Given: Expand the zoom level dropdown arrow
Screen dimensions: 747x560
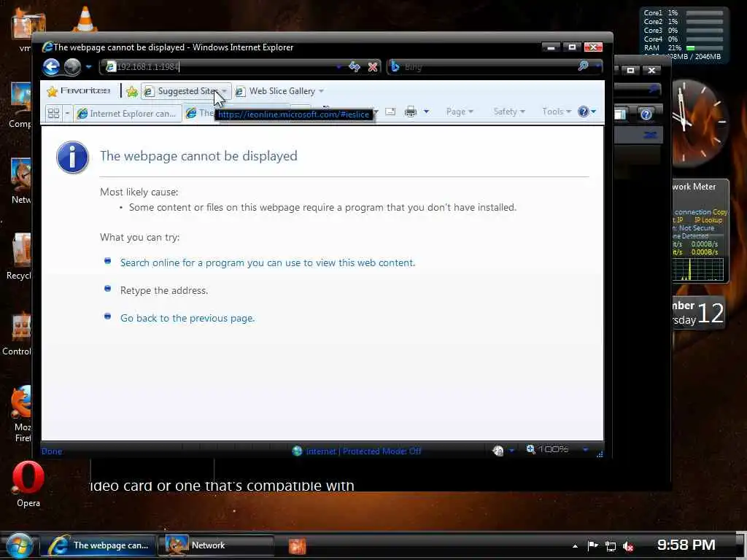Looking at the screenshot, I should [x=585, y=449].
